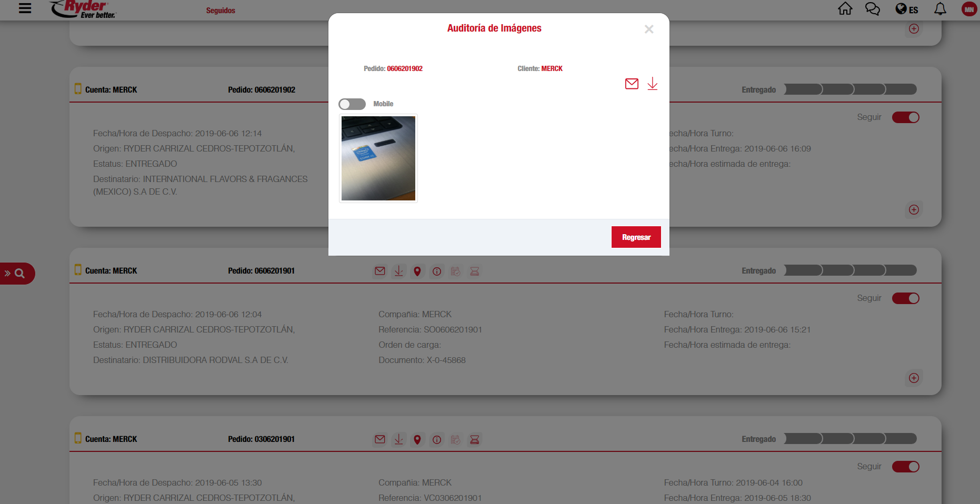Click the Regresar button

(636, 237)
